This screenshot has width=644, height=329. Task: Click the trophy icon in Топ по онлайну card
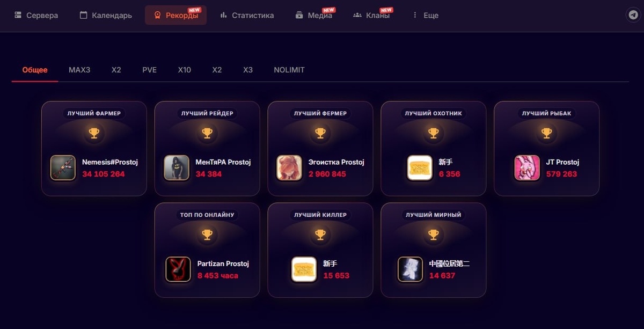point(207,235)
